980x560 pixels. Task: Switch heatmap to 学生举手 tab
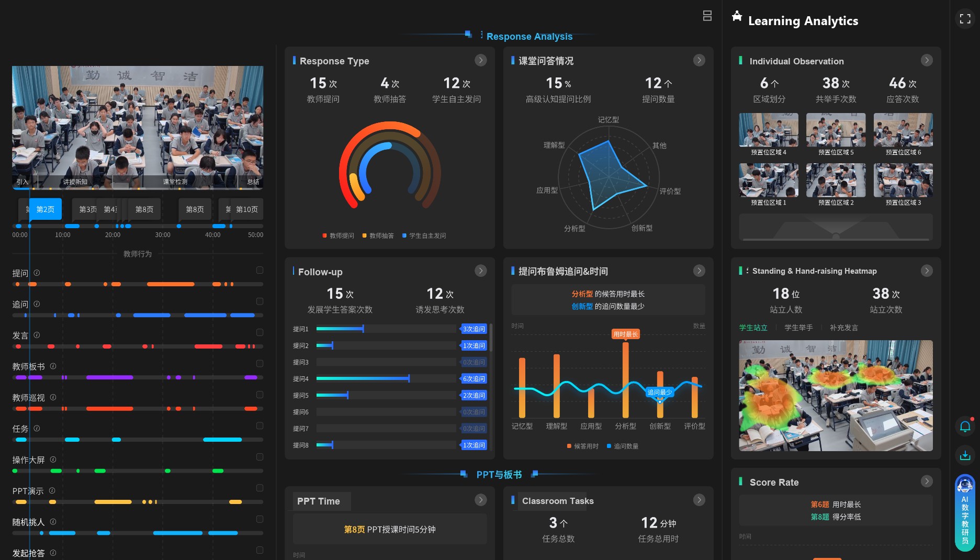point(798,328)
